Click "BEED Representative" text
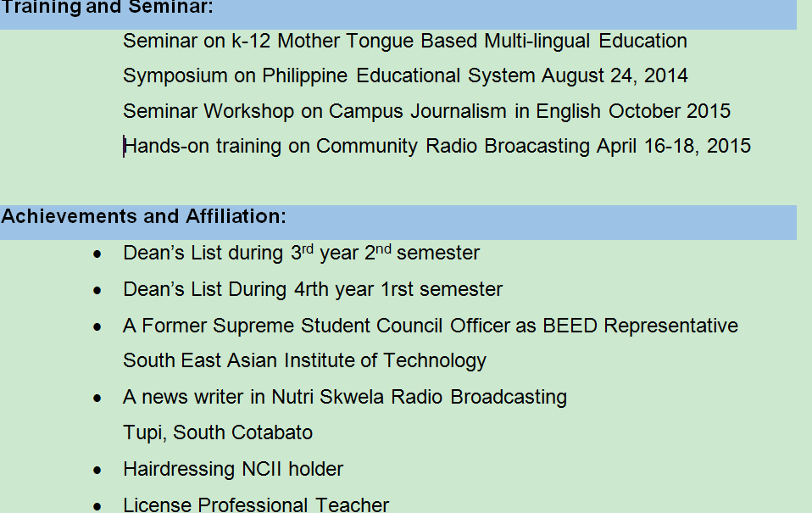The height and width of the screenshot is (513, 812). [640, 326]
